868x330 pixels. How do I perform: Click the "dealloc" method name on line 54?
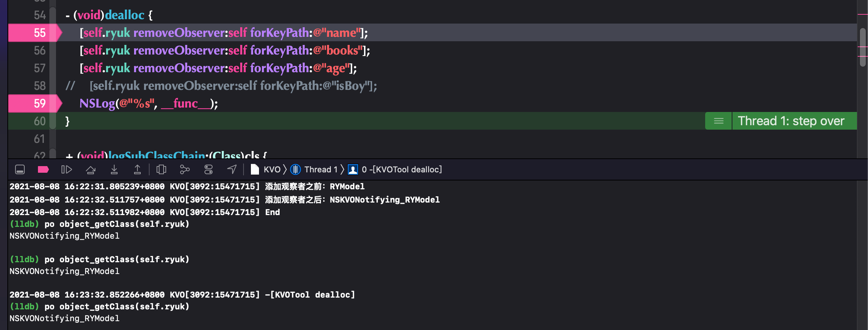click(125, 15)
